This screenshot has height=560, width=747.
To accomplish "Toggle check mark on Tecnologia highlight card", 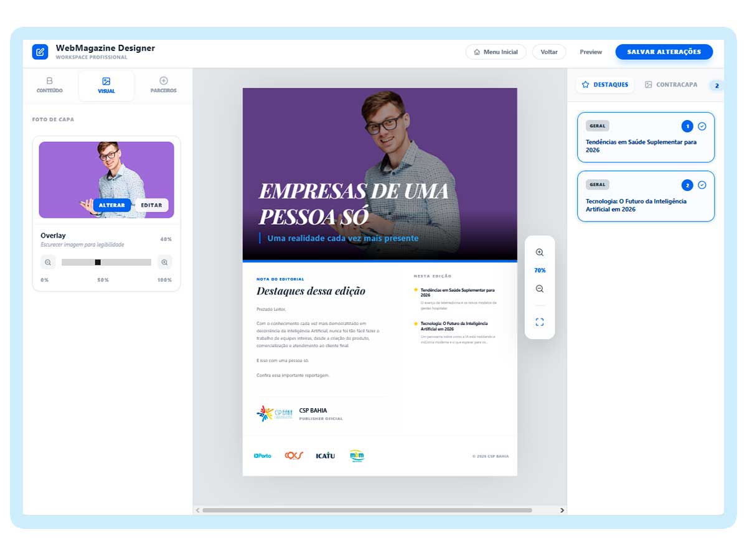I will click(702, 185).
